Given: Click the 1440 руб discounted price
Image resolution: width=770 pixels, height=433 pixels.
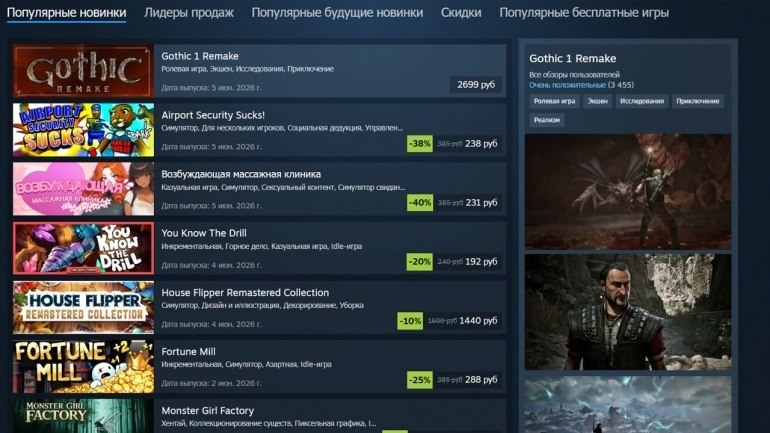Looking at the screenshot, I should click(478, 321).
